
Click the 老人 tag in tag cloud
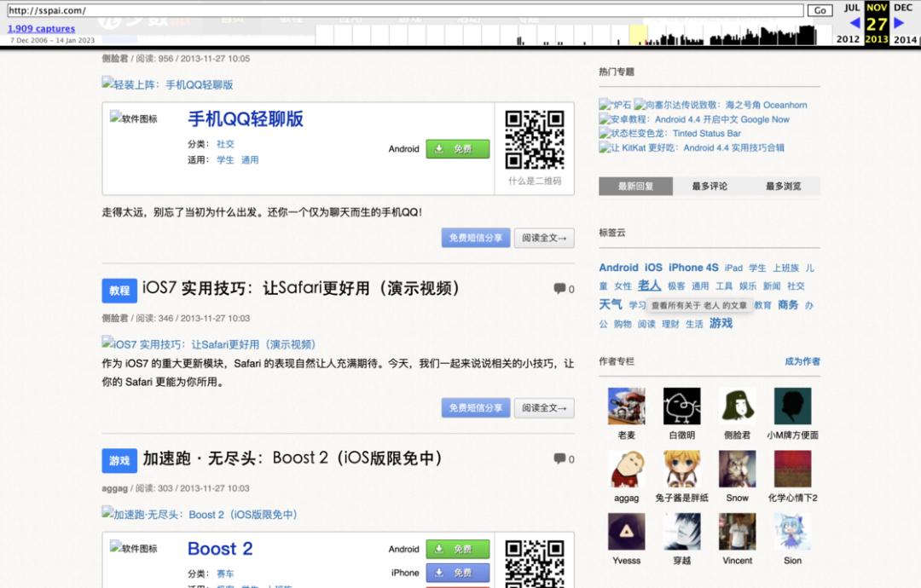(649, 285)
